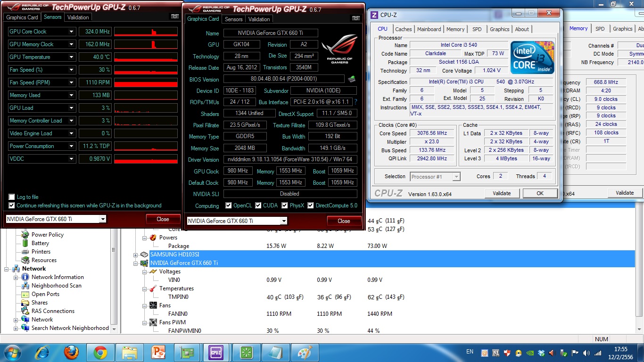Click the tree pane's scroll down arrow
The height and width of the screenshot is (362, 644).
[x=114, y=329]
